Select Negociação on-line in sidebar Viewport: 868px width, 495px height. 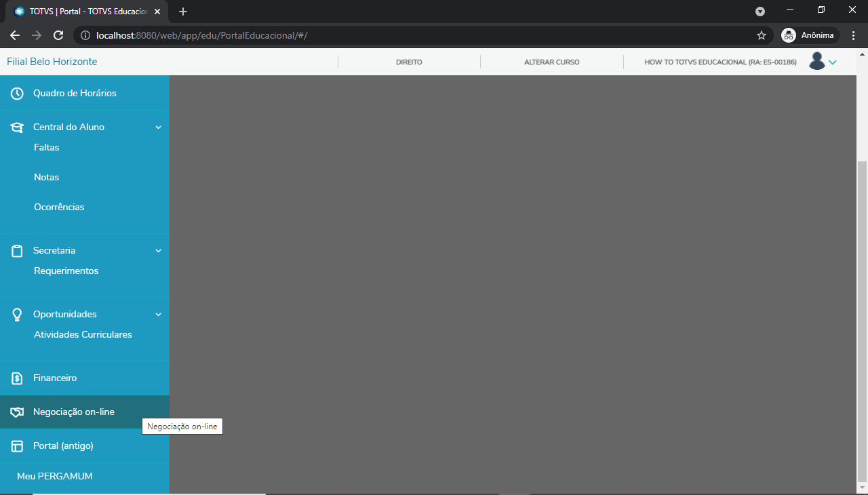[85, 412]
